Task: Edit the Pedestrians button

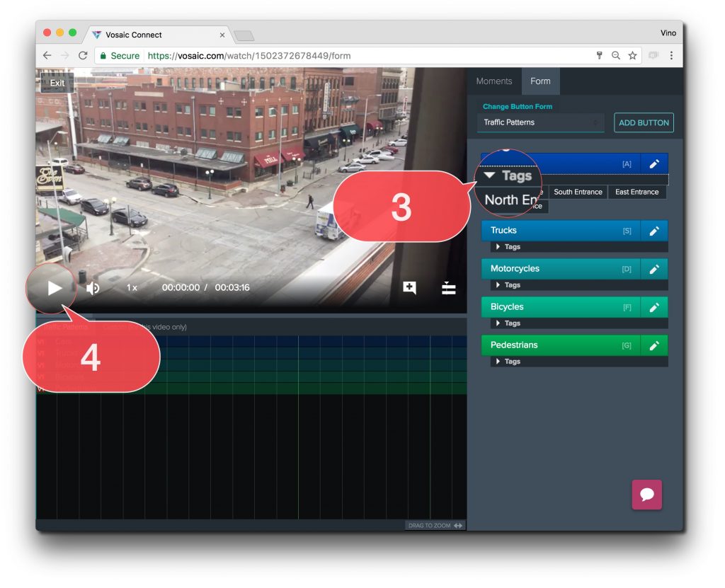Action: [653, 346]
